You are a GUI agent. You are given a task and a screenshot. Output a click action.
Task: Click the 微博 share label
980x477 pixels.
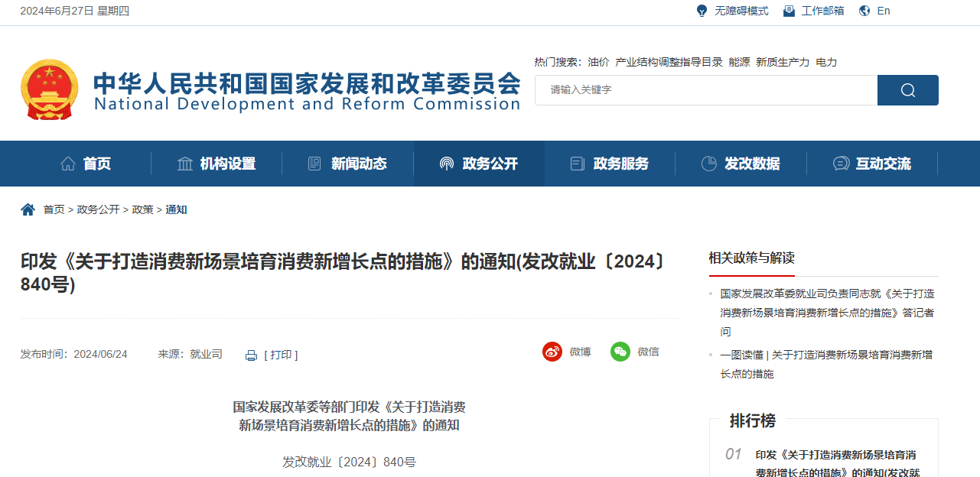580,352
